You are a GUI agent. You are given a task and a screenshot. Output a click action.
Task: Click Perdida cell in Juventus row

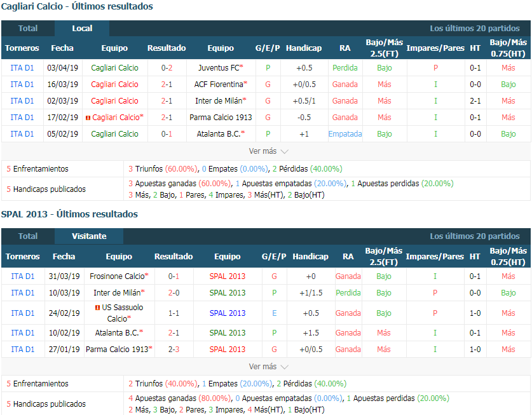click(x=345, y=68)
